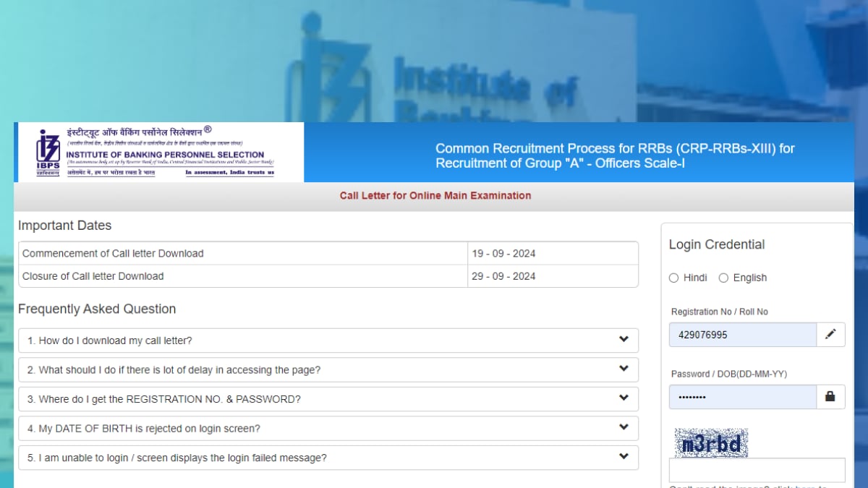
Task: Click the pencil edit icon beside Registration No
Action: pyautogui.click(x=830, y=334)
